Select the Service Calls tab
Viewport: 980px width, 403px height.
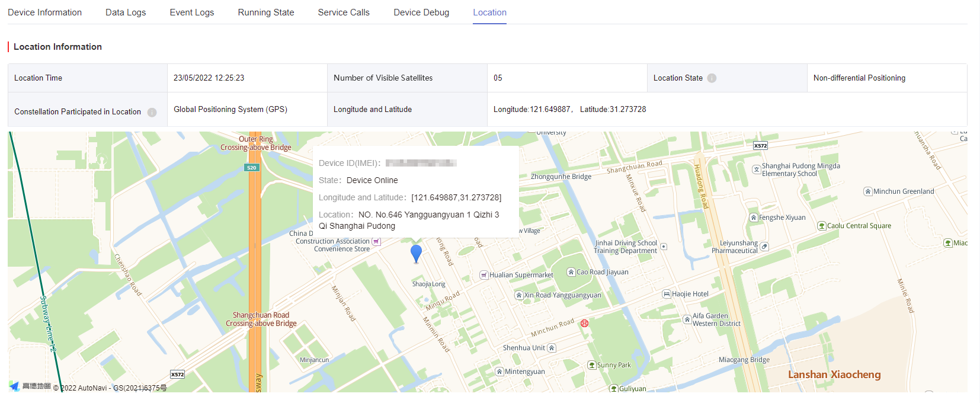tap(344, 12)
